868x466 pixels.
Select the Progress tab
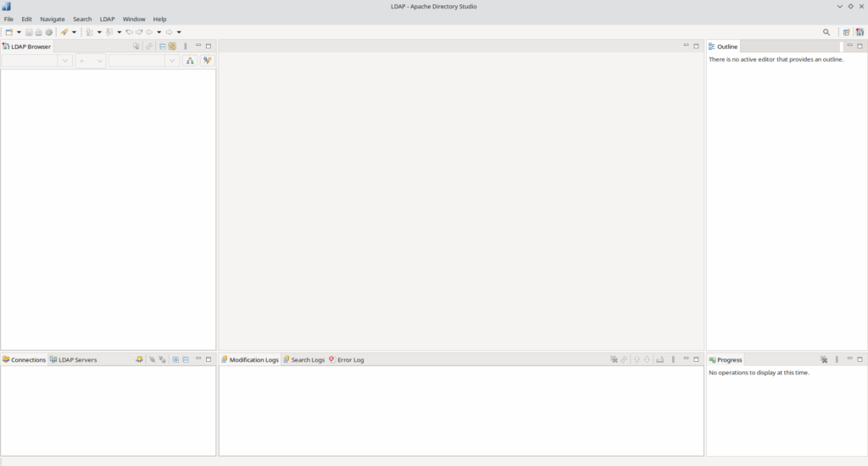pos(726,360)
